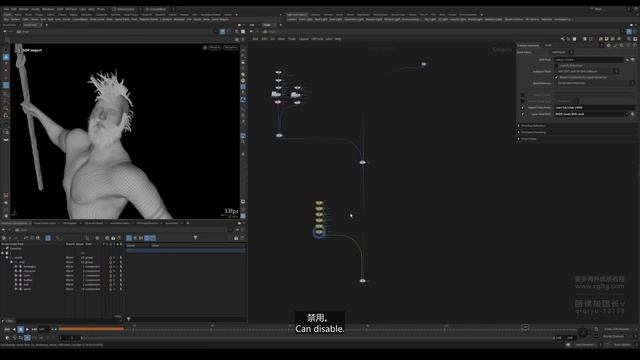Click the top text field in parameter pane
640x360 pixels.
(x=589, y=60)
